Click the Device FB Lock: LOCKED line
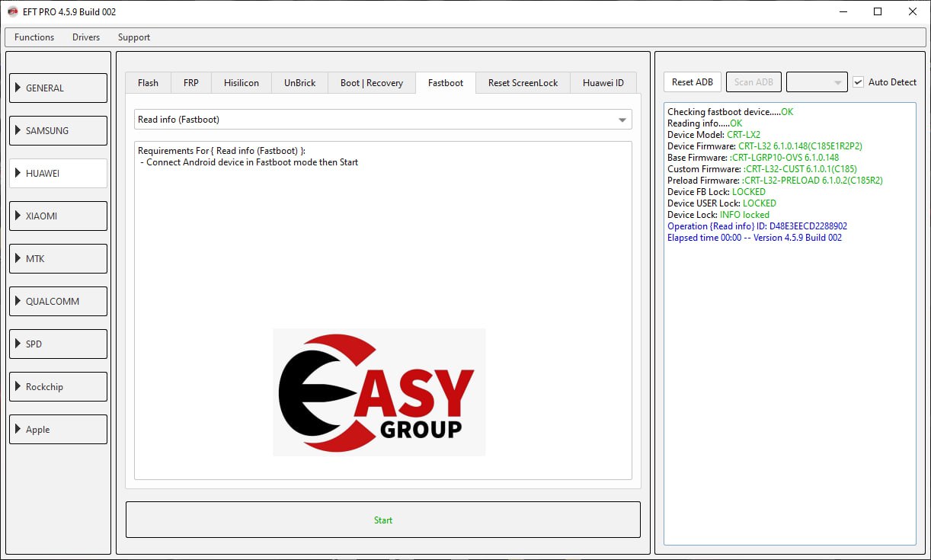931x560 pixels. [716, 192]
